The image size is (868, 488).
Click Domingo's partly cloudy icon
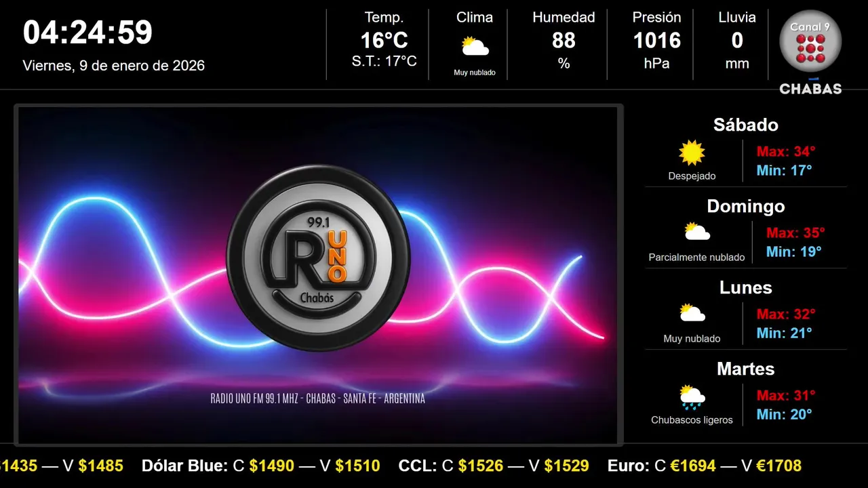click(696, 232)
